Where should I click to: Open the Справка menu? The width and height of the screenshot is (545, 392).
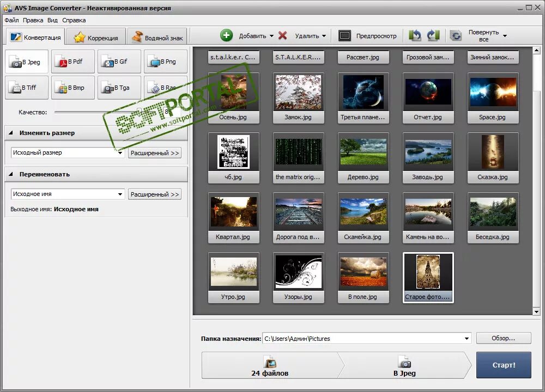pyautogui.click(x=74, y=20)
